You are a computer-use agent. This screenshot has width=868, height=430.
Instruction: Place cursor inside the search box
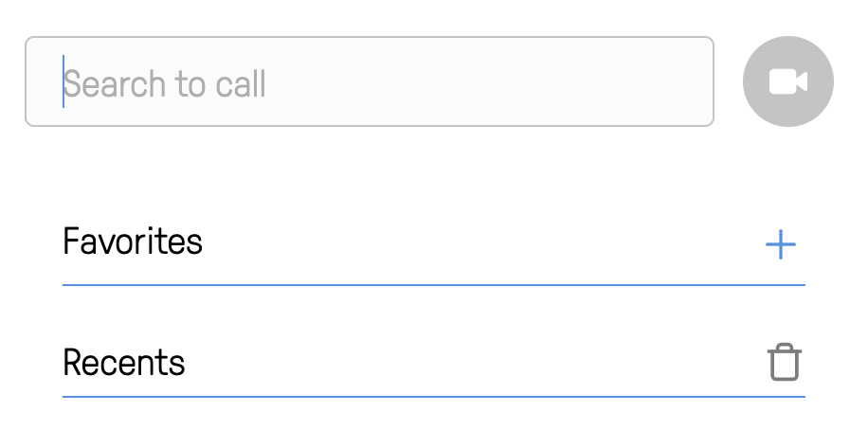pos(370,81)
